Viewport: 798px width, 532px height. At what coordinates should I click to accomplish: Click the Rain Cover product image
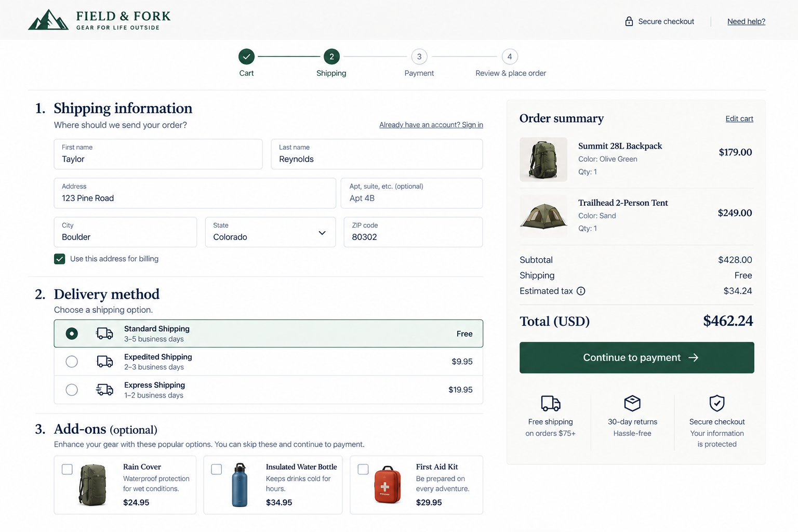click(x=93, y=485)
